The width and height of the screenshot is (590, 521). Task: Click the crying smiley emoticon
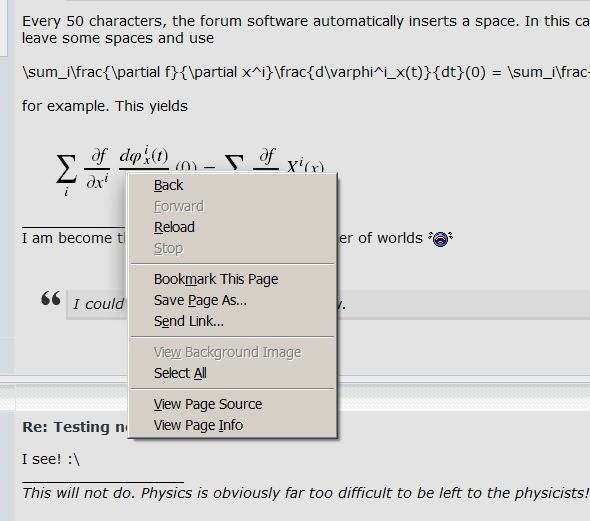point(441,239)
